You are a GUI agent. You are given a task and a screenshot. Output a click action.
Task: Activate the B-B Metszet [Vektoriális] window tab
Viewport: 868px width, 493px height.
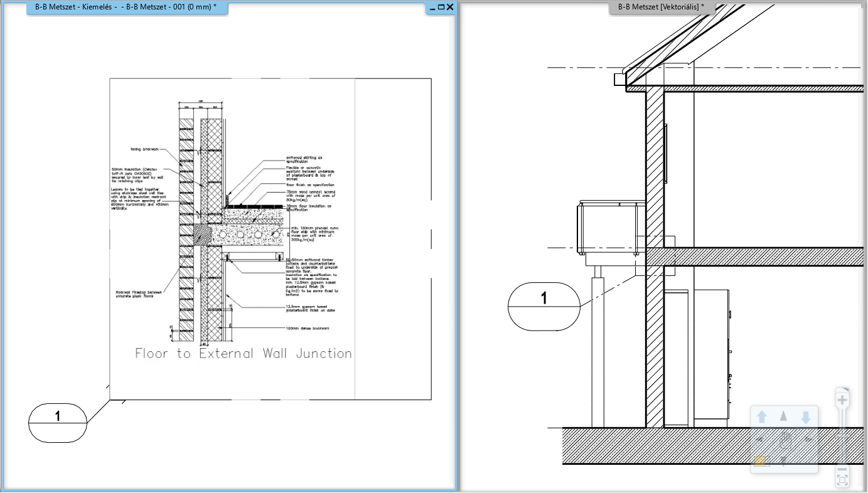coord(662,7)
